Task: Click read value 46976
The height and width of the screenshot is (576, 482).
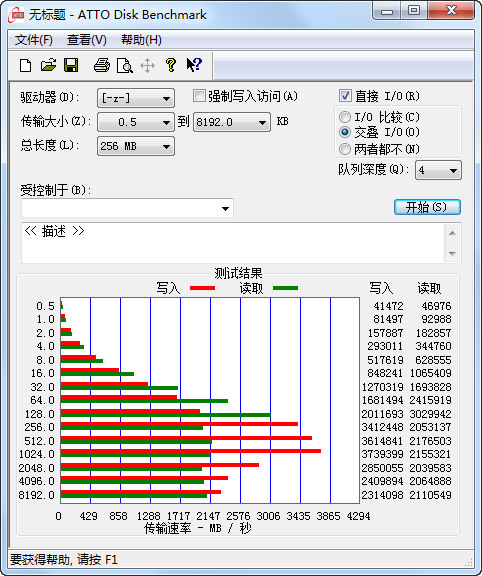Action: [x=436, y=306]
